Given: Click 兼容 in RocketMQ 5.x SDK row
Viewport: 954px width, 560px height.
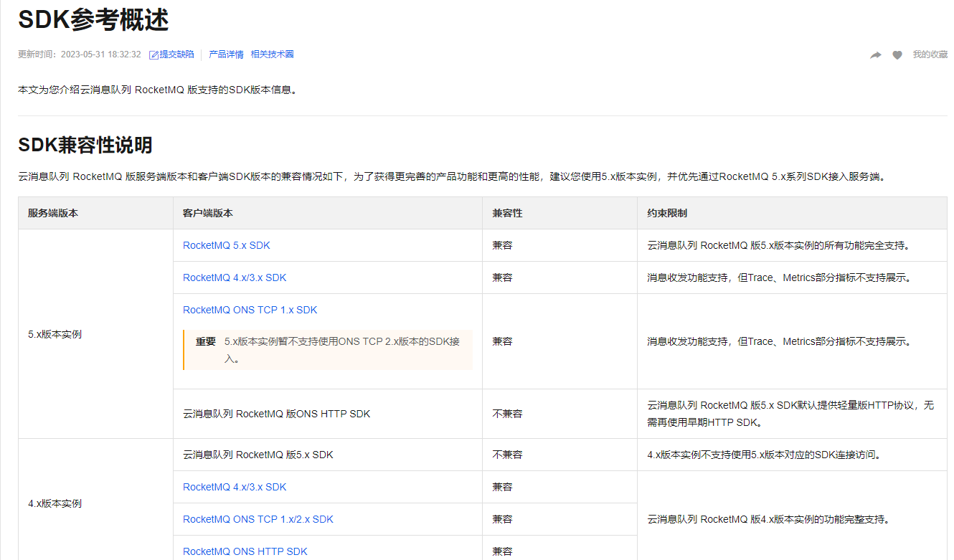Looking at the screenshot, I should pos(502,245).
